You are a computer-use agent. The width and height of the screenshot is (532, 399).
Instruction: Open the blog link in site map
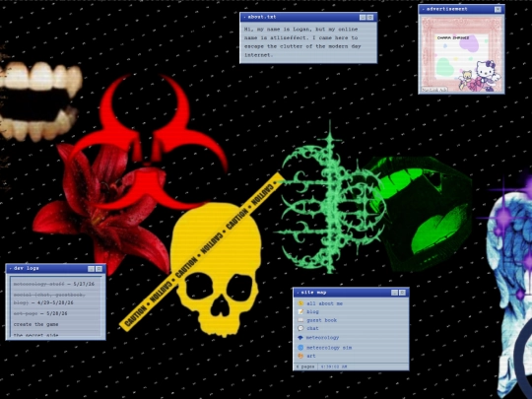(312, 311)
